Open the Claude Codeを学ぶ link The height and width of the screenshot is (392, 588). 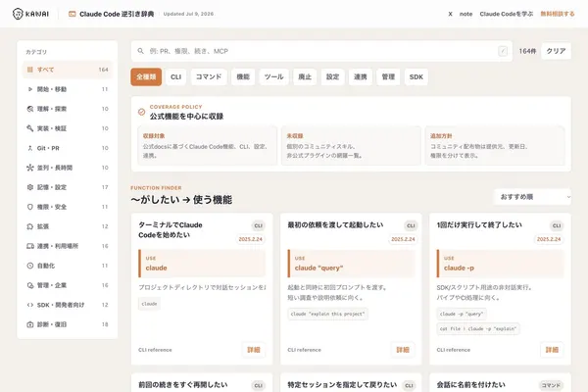click(x=507, y=14)
